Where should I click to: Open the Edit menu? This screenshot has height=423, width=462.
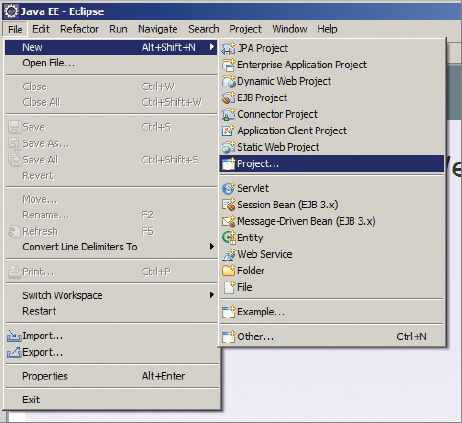41,29
